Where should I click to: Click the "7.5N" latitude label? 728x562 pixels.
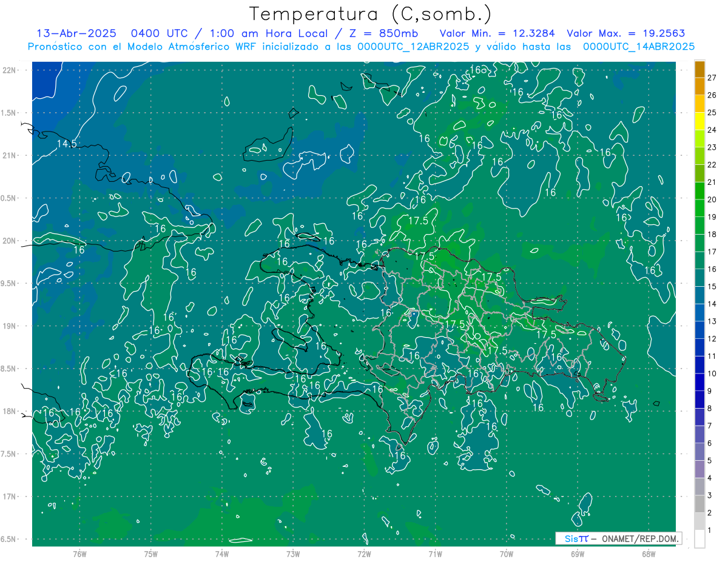(x=9, y=454)
